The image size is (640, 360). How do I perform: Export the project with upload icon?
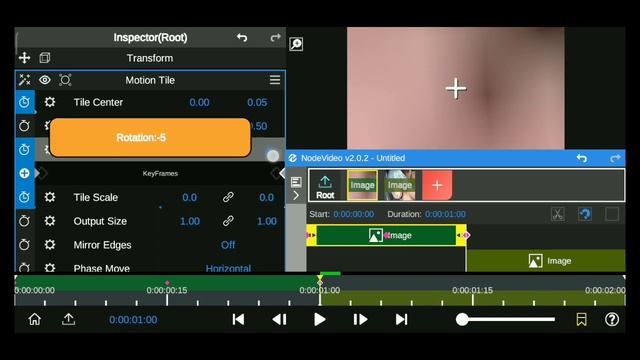69,319
